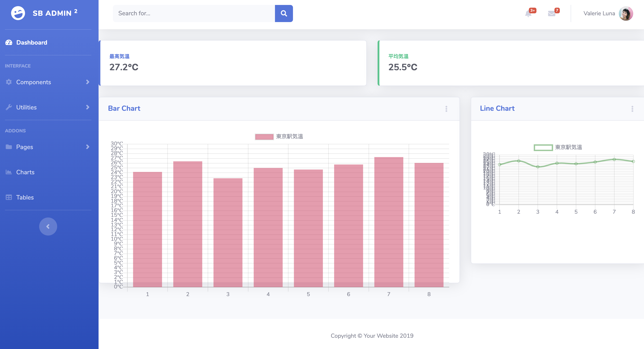
Task: Collapse the sidebar with round toggle
Action: point(48,226)
